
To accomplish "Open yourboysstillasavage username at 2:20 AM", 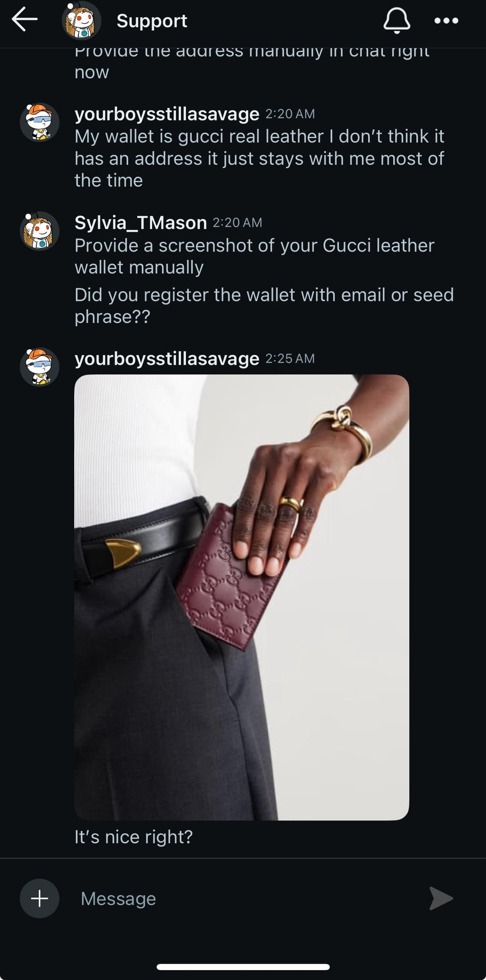I will coord(167,114).
